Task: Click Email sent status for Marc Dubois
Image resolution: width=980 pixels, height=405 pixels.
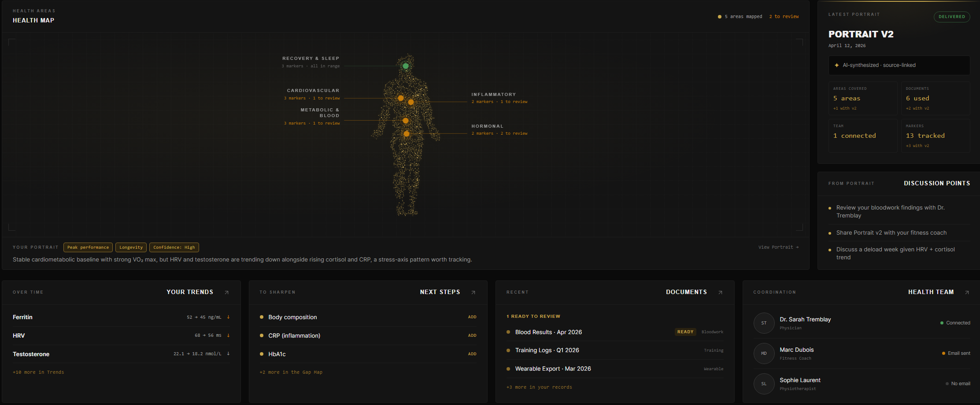Action: (956, 353)
